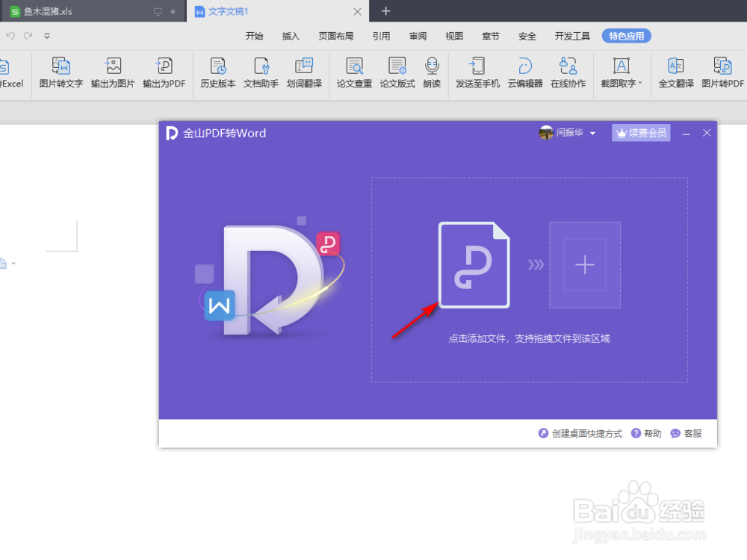Screen dimensions: 747x560
Task: Close the 金山PDF转Word window
Action: tap(707, 133)
